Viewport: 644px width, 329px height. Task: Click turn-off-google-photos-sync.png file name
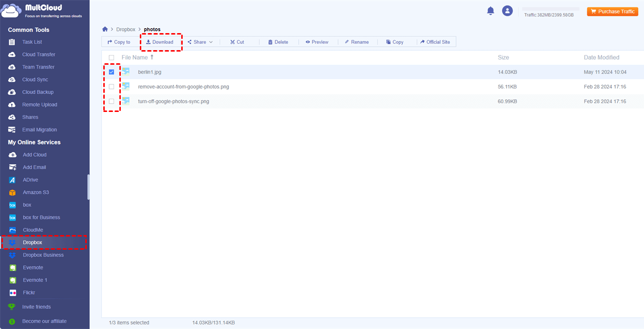coord(173,101)
